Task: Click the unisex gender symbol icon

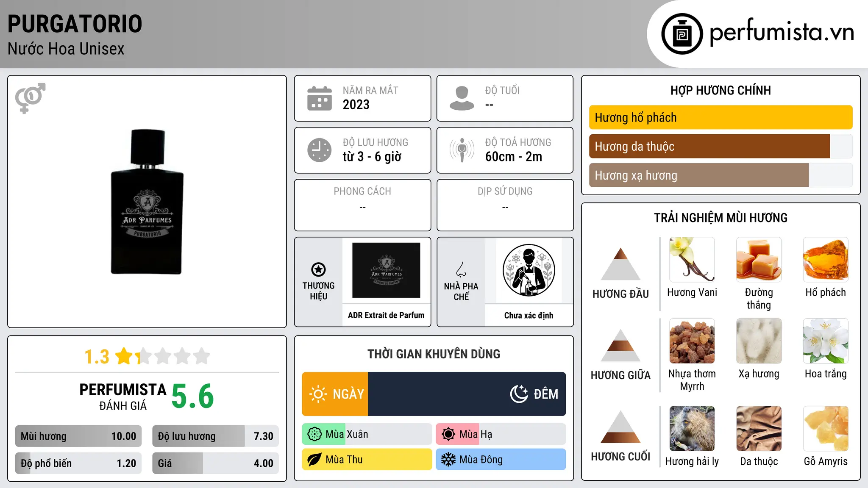Action: (x=30, y=98)
